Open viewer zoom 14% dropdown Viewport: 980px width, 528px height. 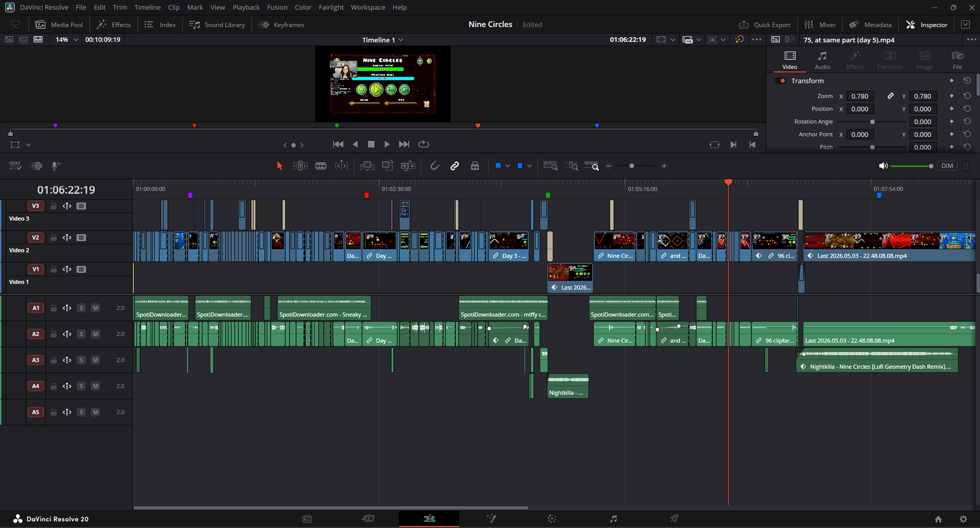pyautogui.click(x=66, y=39)
